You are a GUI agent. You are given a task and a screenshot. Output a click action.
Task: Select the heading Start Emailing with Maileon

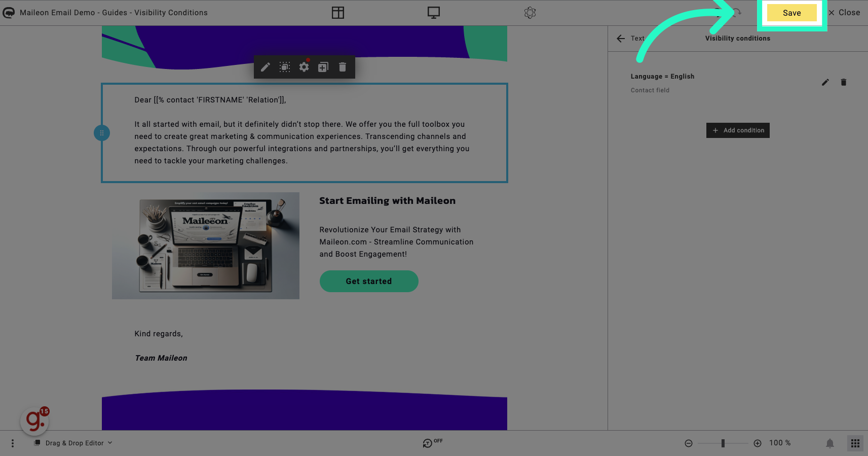[x=388, y=201]
